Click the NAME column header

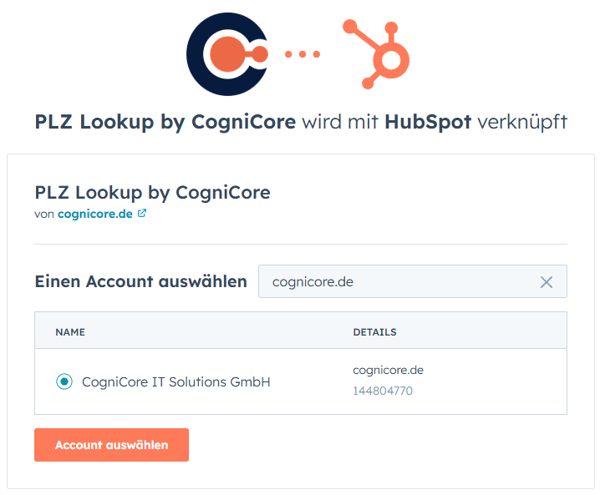click(x=69, y=331)
